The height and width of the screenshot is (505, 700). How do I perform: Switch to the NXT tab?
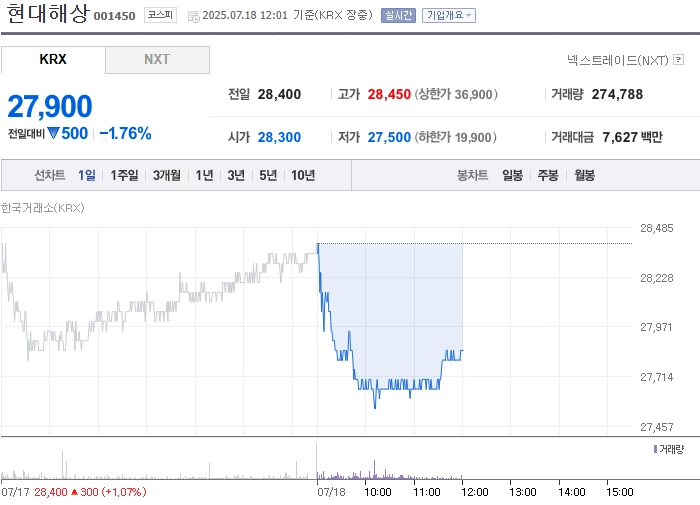tap(157, 59)
